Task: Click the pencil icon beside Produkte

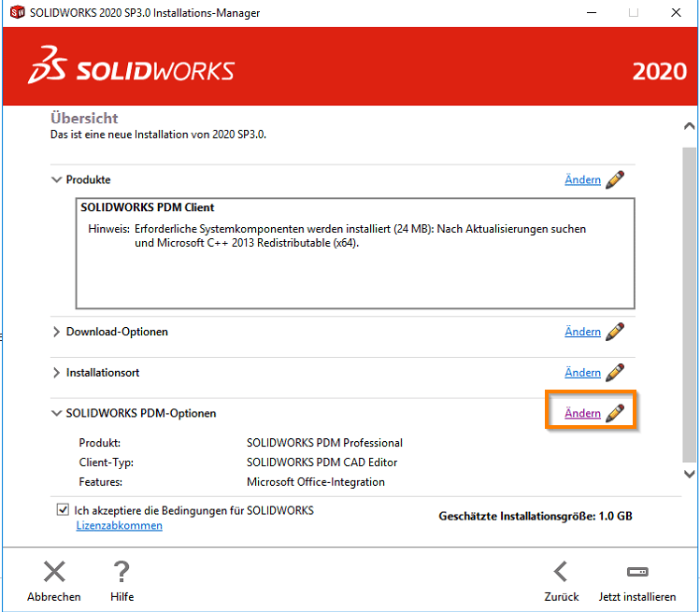Action: (x=615, y=180)
